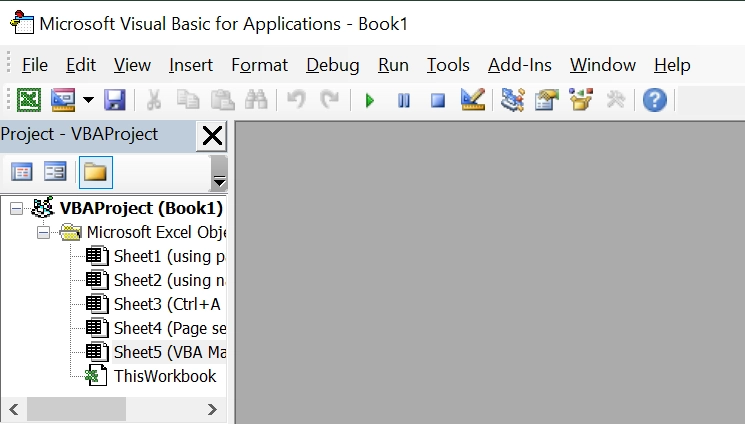Open the Insert menu
Screen dimensions: 745x424
pos(191,65)
